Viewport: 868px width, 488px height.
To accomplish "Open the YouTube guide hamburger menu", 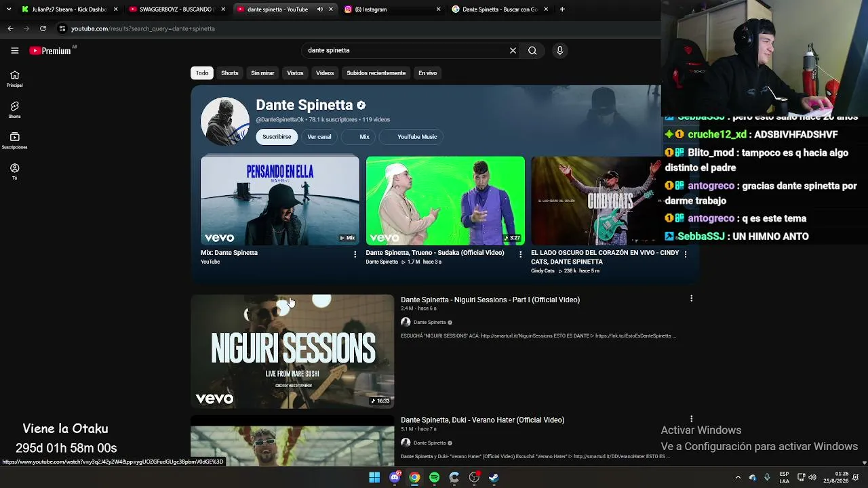I will pos(14,50).
